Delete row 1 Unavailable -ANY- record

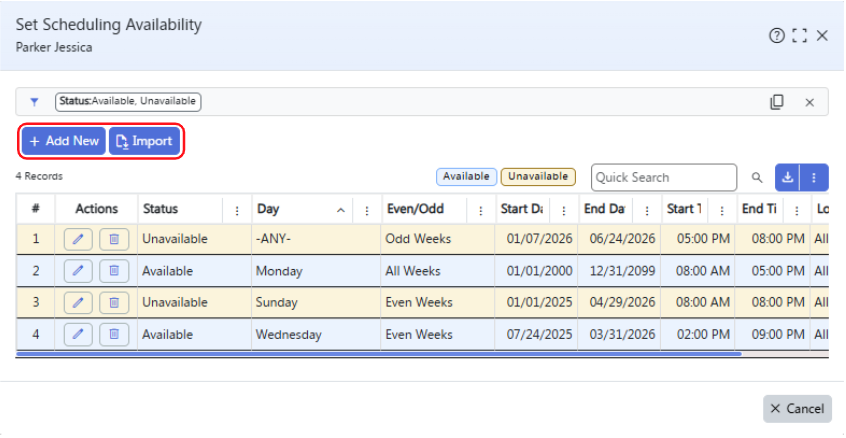click(114, 239)
